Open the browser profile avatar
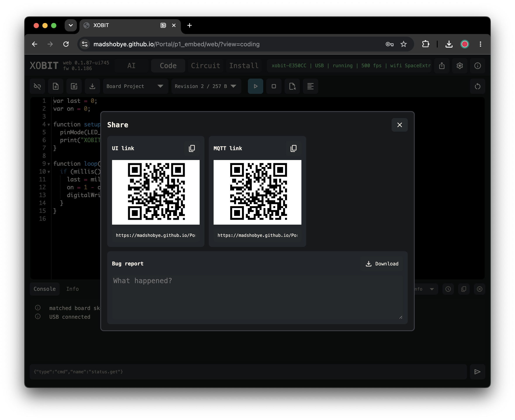515x420 pixels. [x=465, y=44]
